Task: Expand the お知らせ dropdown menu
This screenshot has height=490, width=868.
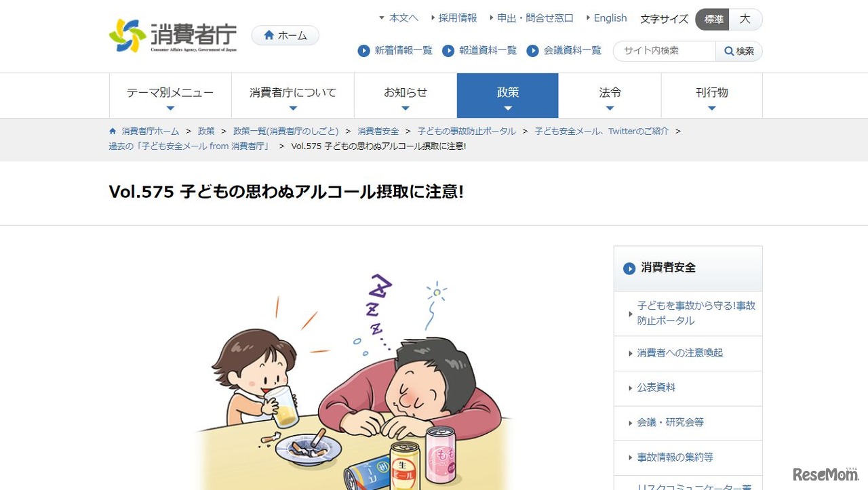Action: (x=406, y=96)
